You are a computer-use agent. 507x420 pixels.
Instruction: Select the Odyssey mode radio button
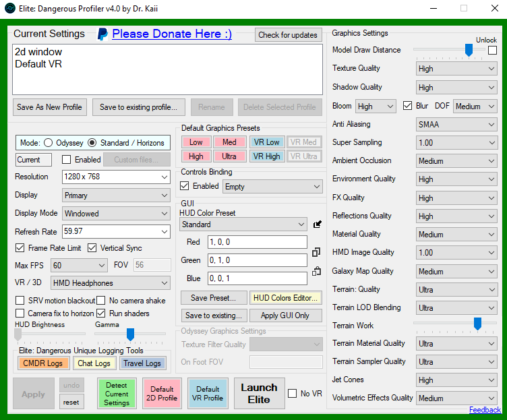(48, 143)
